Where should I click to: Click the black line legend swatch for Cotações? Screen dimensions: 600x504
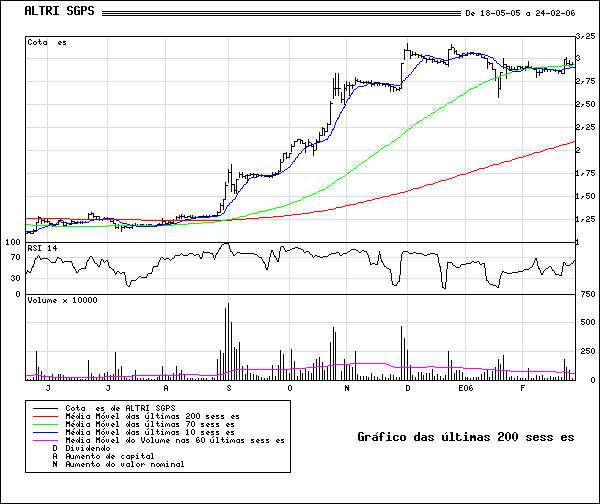pos(45,408)
